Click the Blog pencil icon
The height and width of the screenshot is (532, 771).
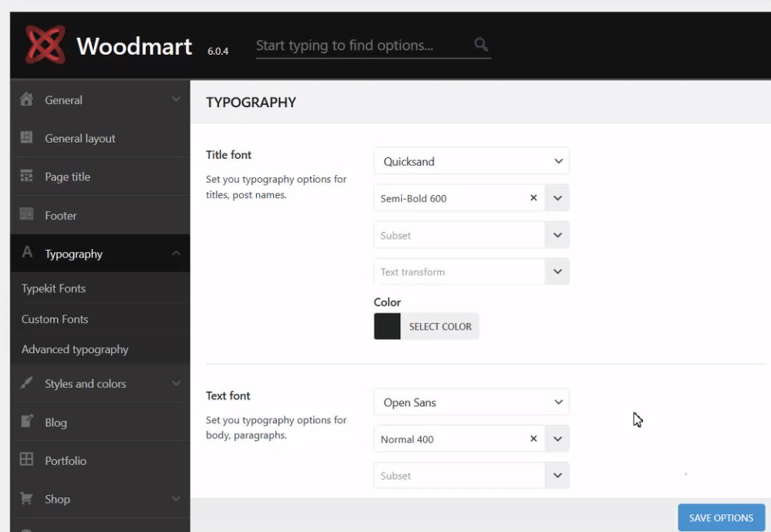[26, 421]
